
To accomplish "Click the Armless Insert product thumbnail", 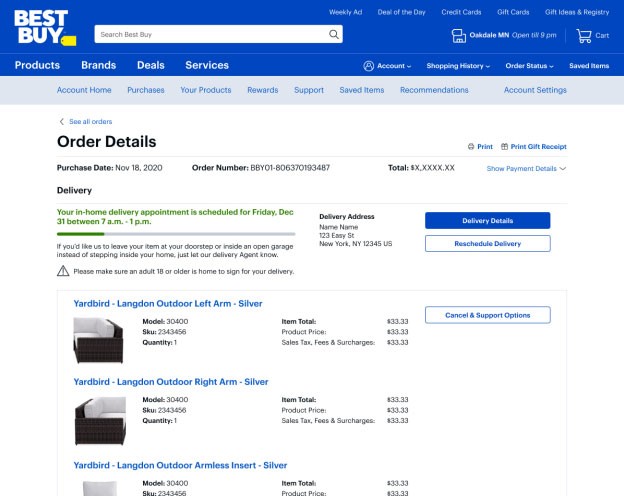I will 100,488.
